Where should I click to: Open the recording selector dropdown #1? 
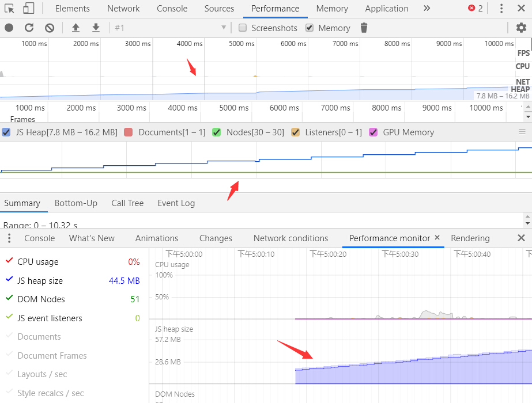click(x=170, y=28)
